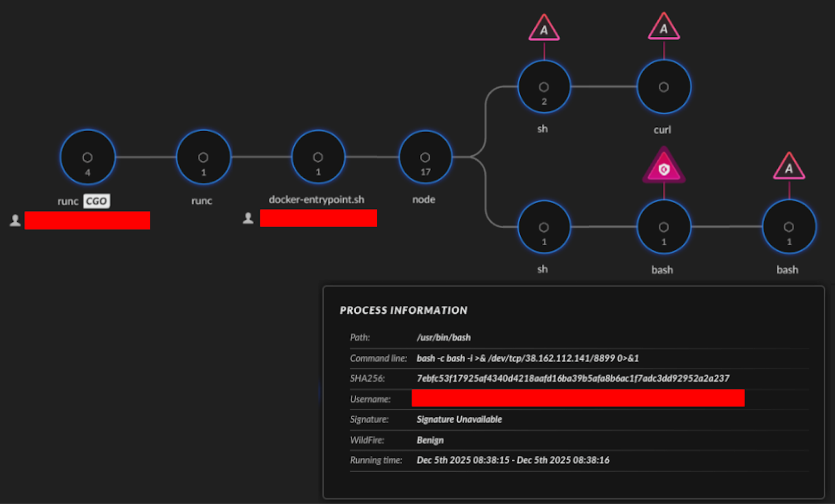This screenshot has height=504, width=835.
Task: Open the Process Information panel header
Action: [x=404, y=310]
